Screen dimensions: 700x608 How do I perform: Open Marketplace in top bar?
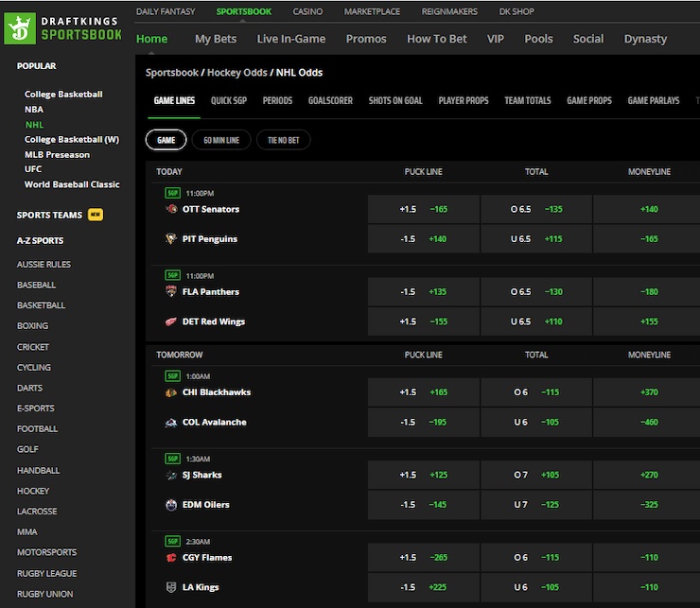pyautogui.click(x=372, y=11)
